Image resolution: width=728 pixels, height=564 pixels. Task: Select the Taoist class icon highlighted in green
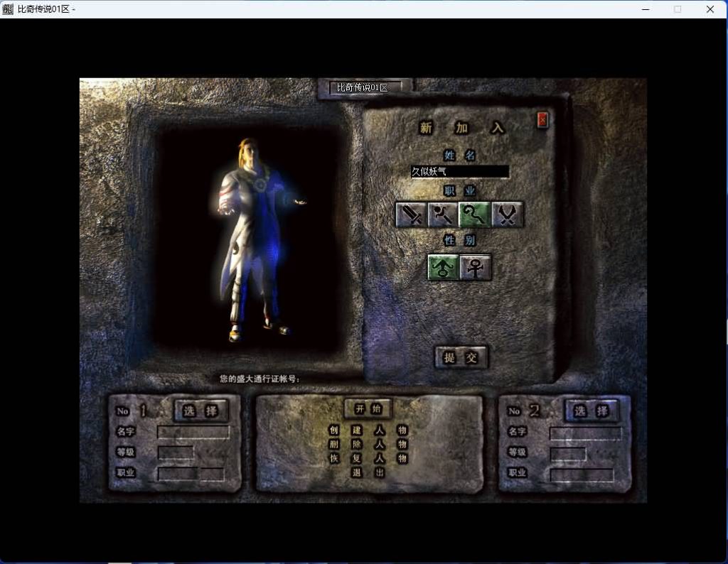(x=474, y=215)
